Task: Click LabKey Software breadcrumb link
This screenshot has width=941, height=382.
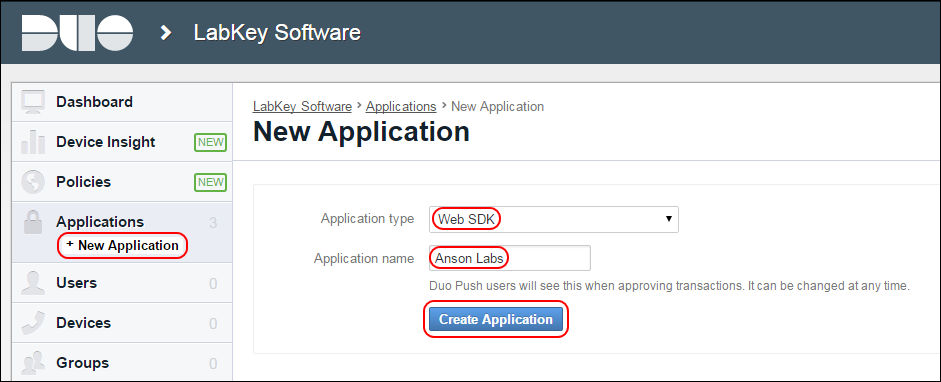Action: pos(302,107)
